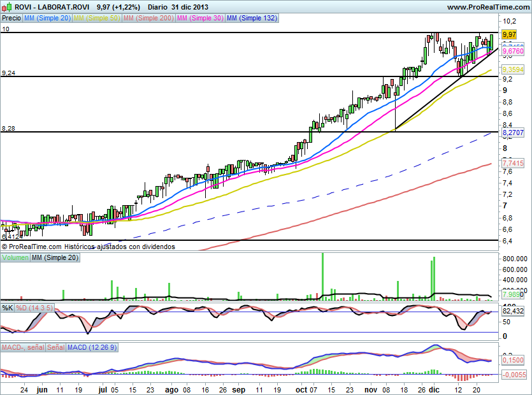Open the MM (Simple 132) label settings
This screenshot has height=395, width=532.
[x=252, y=18]
